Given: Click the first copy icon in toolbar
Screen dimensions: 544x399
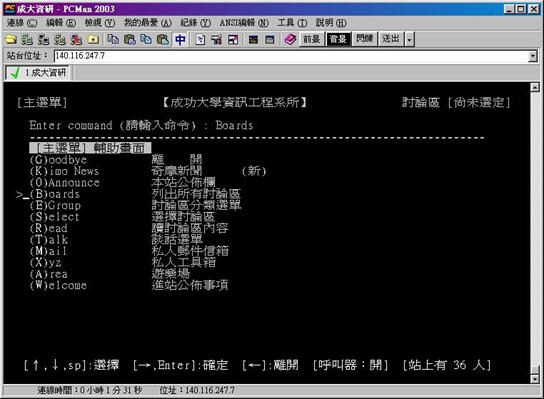Looking at the screenshot, I should click(113, 40).
